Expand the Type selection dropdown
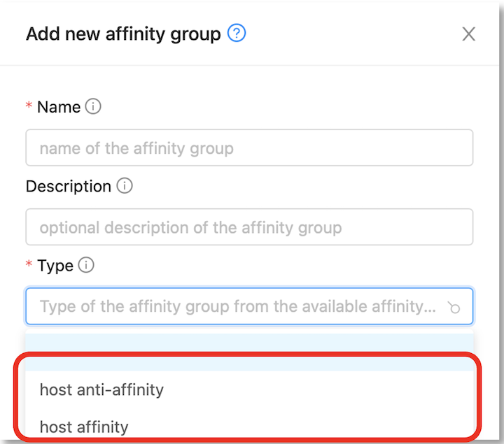Image resolution: width=504 pixels, height=444 pixels. pyautogui.click(x=249, y=306)
